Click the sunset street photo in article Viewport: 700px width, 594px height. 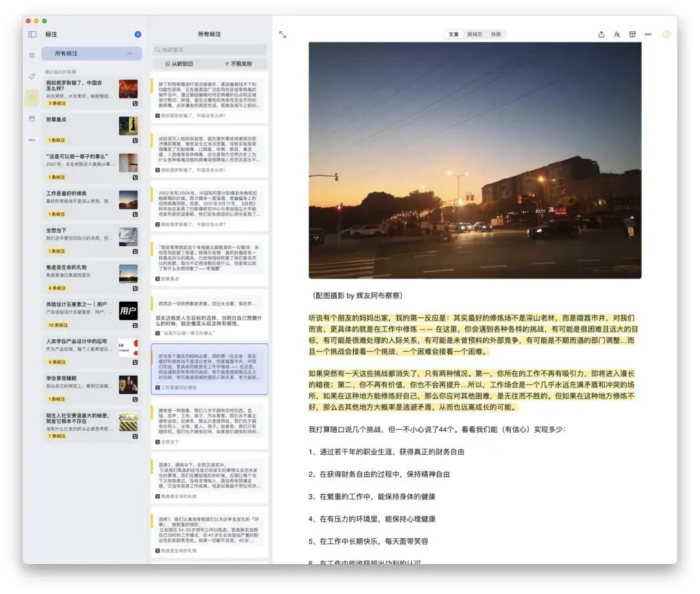(x=475, y=160)
